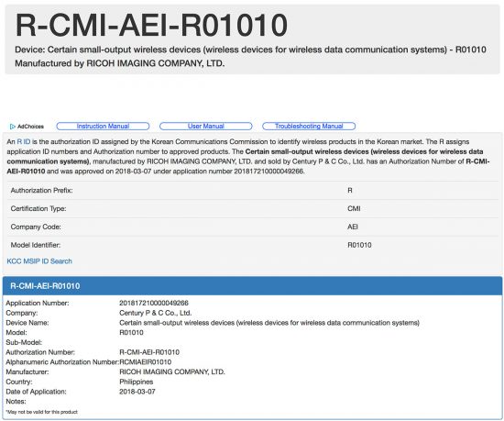Open the Troubleshooting Manual button
The height and width of the screenshot is (421, 504).
tap(309, 126)
